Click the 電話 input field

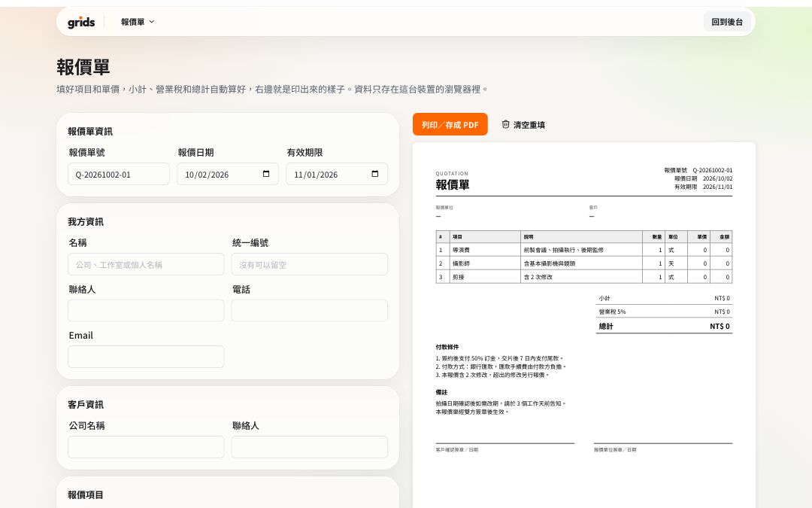[310, 311]
